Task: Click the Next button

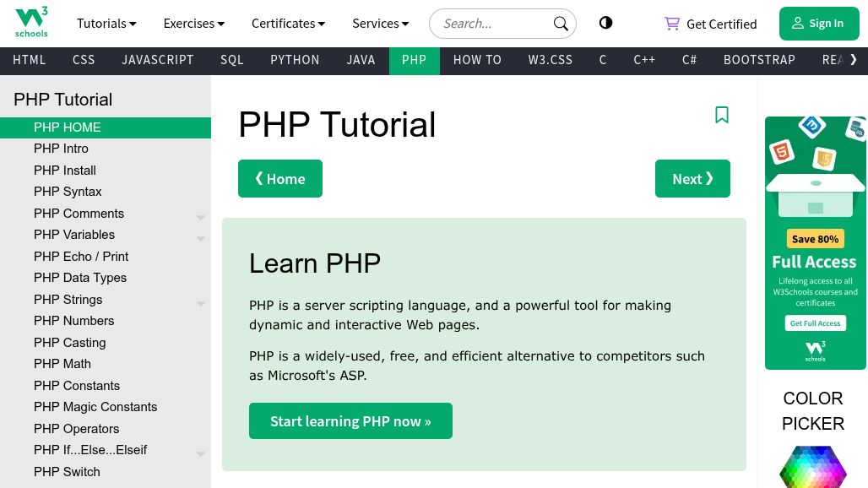Action: tap(692, 179)
